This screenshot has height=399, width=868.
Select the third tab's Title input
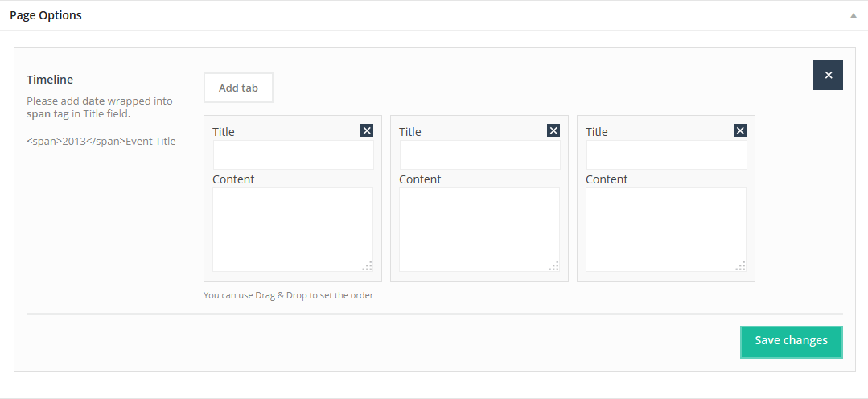tap(666, 155)
